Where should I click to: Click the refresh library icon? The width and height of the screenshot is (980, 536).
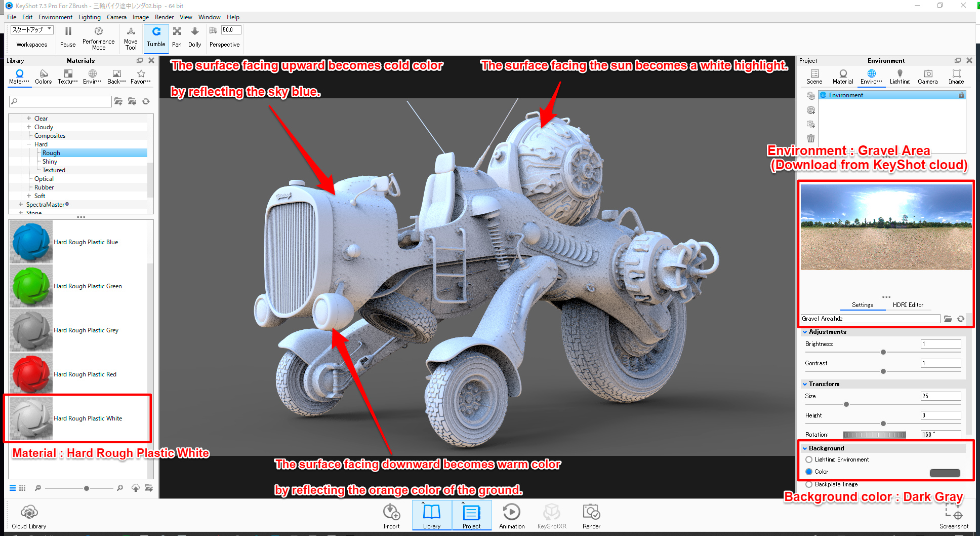pyautogui.click(x=146, y=101)
